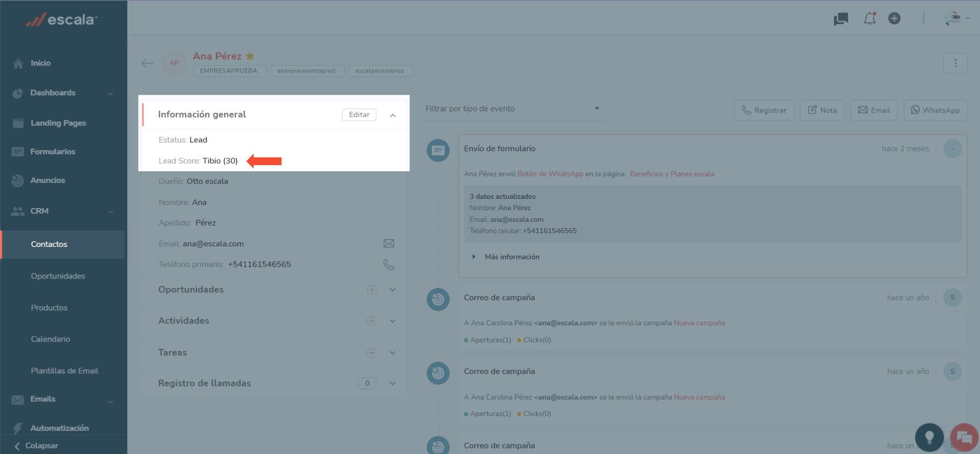
Task: Click the EMPRESAPRUEBA tag
Action: point(229,71)
